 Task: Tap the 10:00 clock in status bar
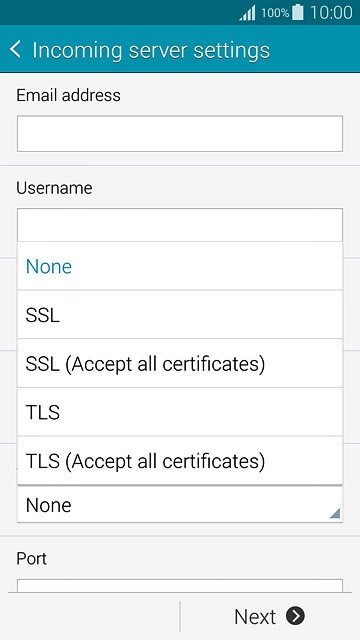pos(331,13)
